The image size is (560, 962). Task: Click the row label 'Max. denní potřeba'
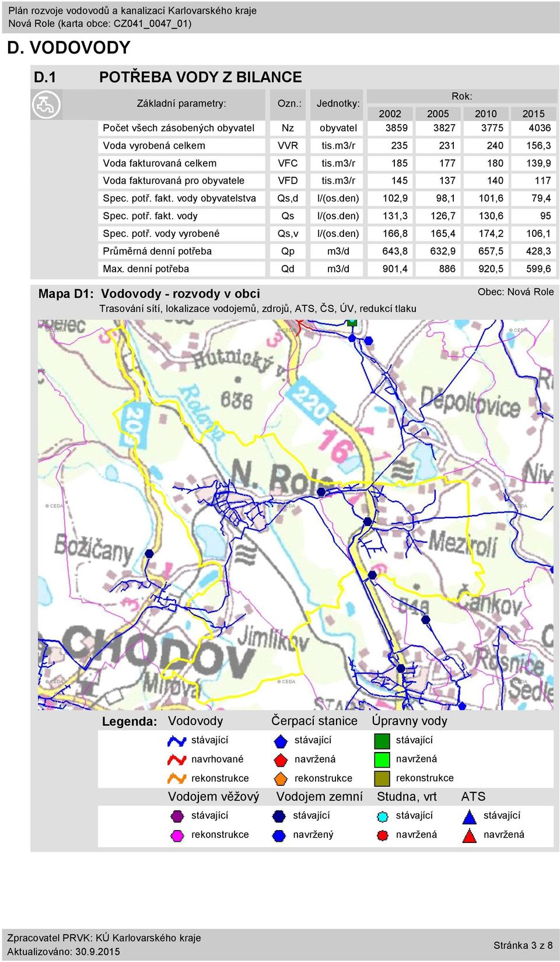[146, 268]
